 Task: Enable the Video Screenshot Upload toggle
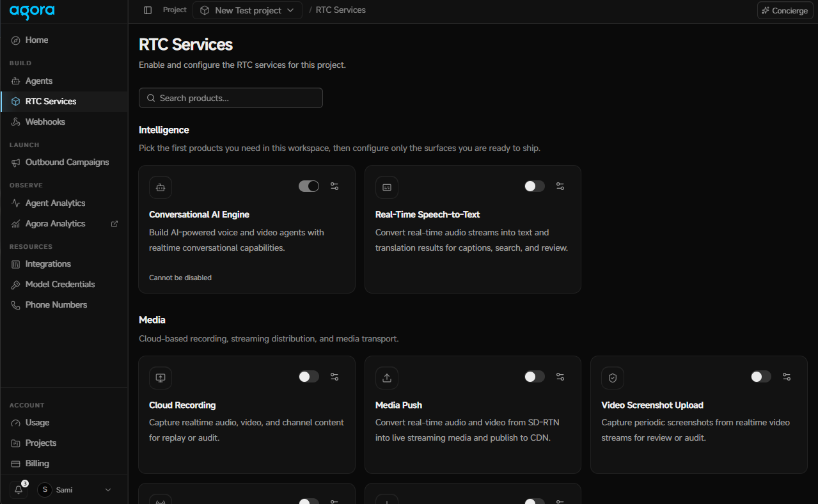[761, 377]
